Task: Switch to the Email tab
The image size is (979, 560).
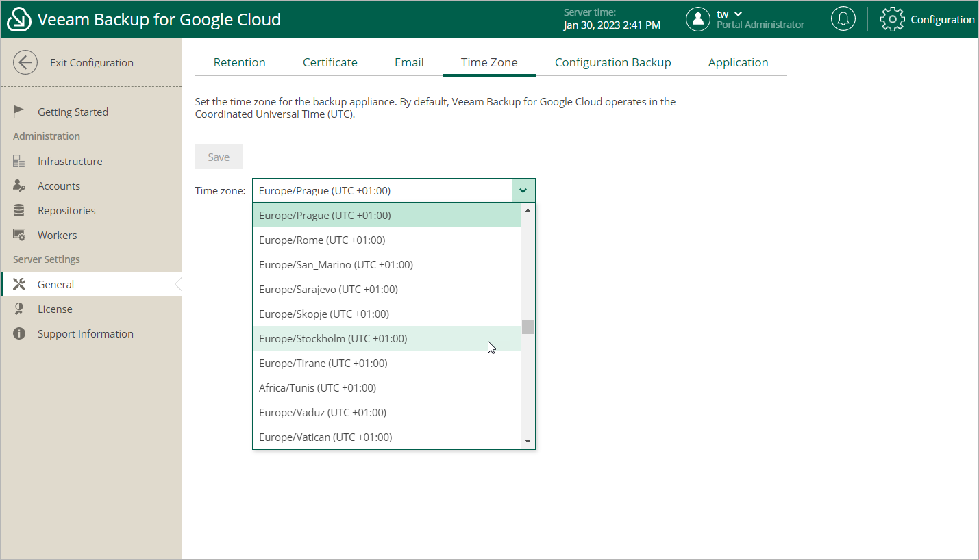Action: point(409,62)
